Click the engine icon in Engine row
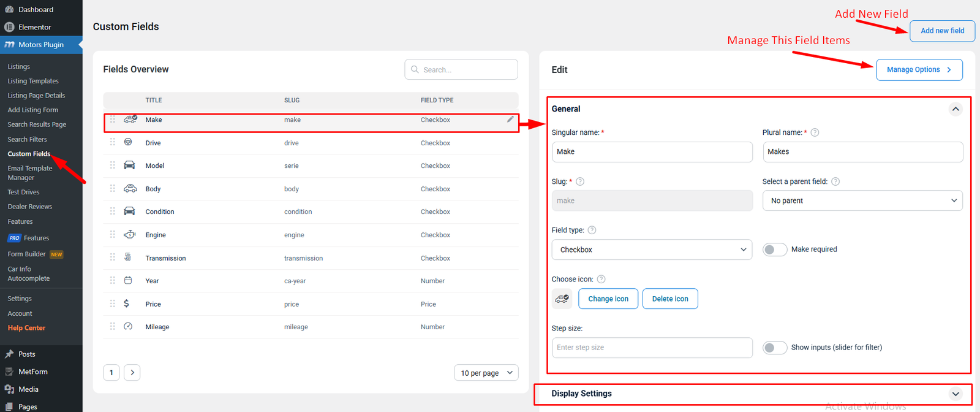 point(129,235)
